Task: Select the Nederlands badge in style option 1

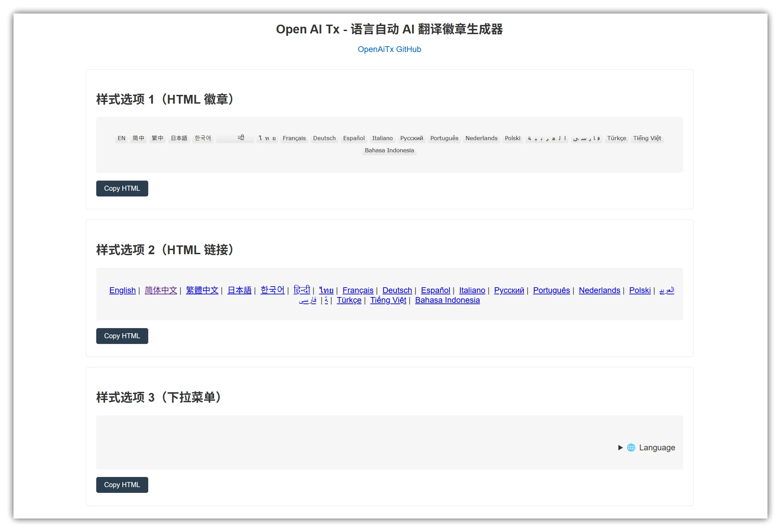Action: pyautogui.click(x=481, y=138)
